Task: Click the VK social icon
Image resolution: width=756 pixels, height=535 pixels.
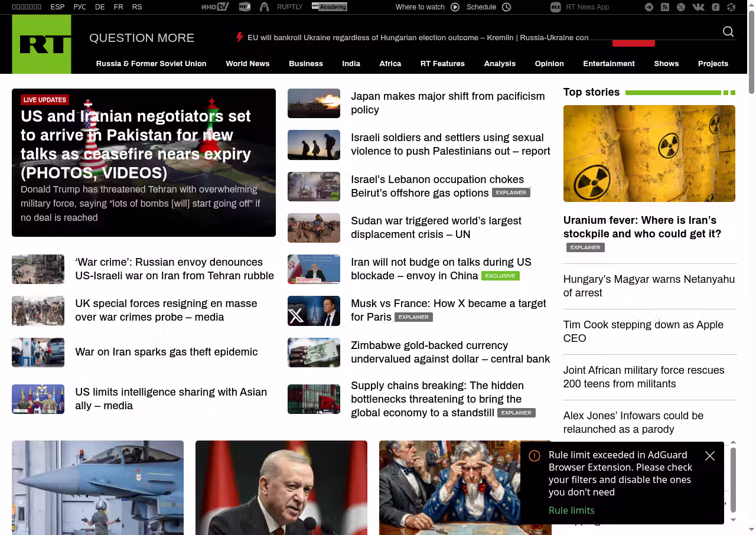Action: (x=698, y=7)
